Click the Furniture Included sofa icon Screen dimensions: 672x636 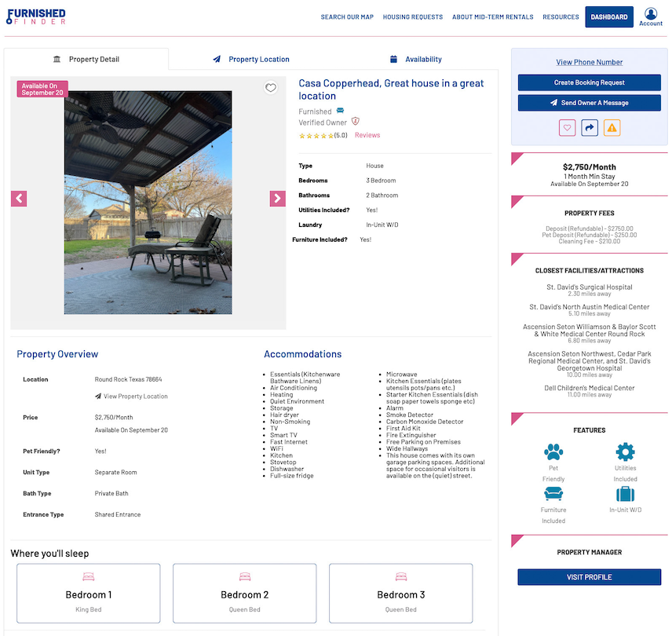(553, 494)
